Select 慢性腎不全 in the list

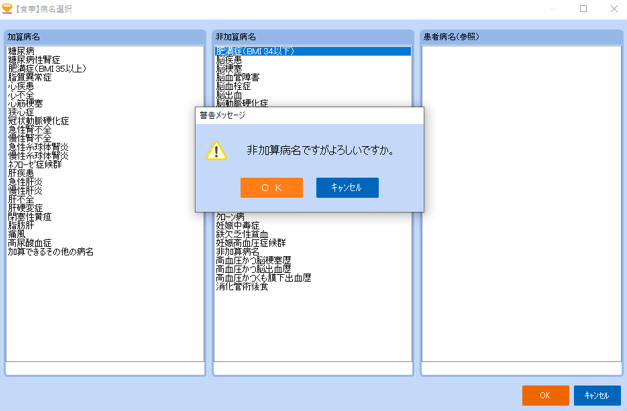30,138
